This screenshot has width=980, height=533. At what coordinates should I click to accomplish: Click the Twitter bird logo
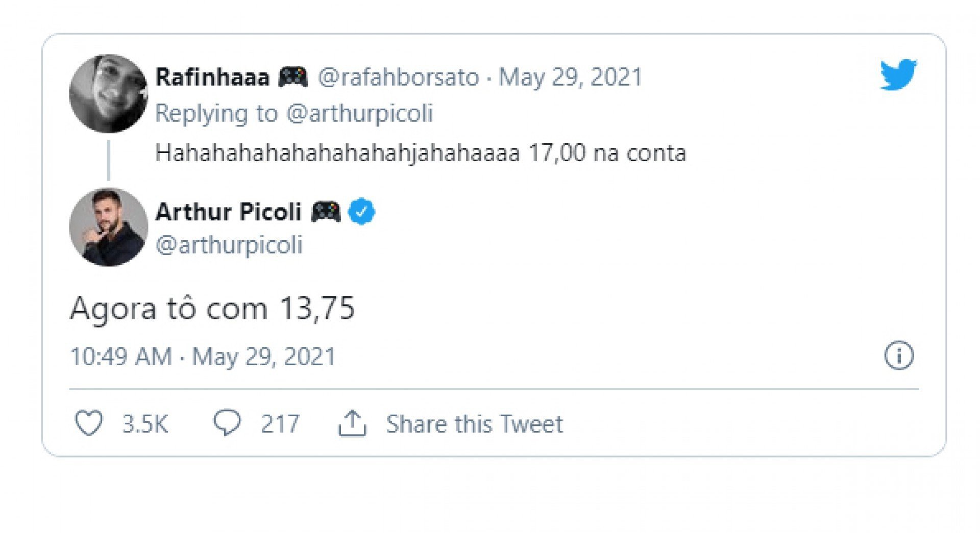point(898,75)
